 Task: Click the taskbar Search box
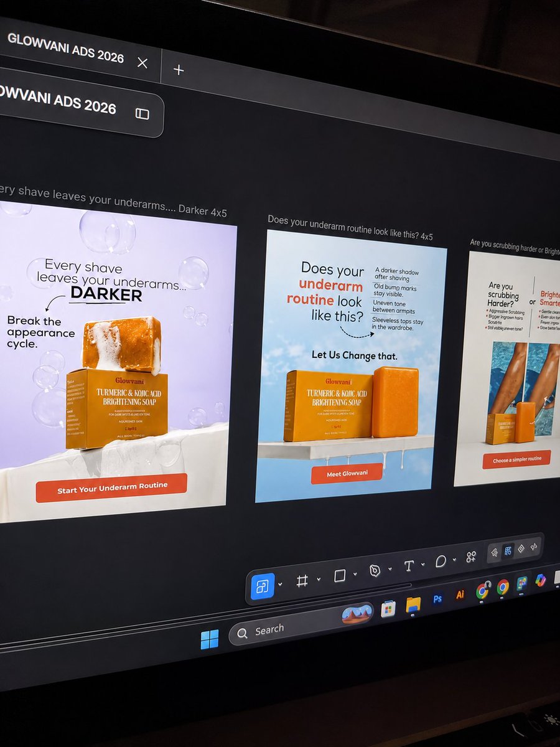point(302,623)
